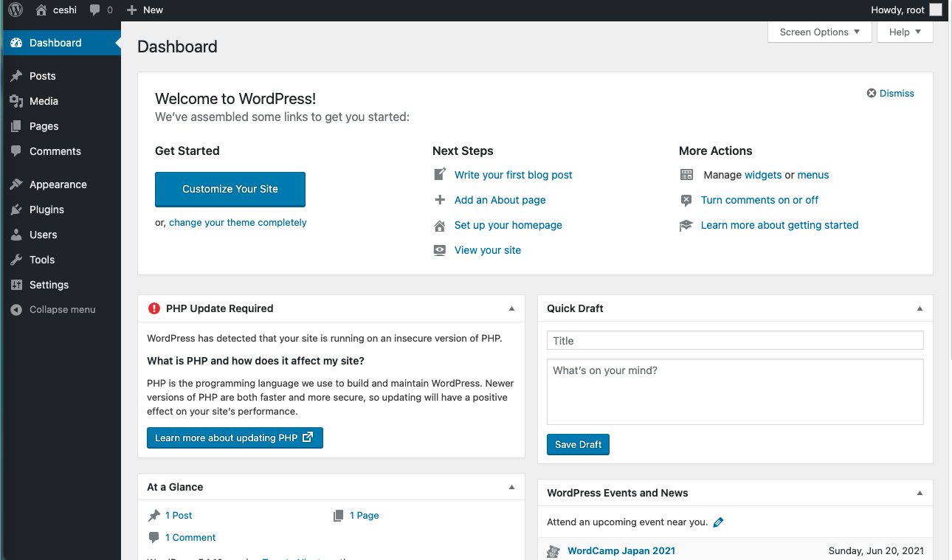Screen dimensions: 952x560
Task: Open the Settings menu
Action: [x=61, y=285]
